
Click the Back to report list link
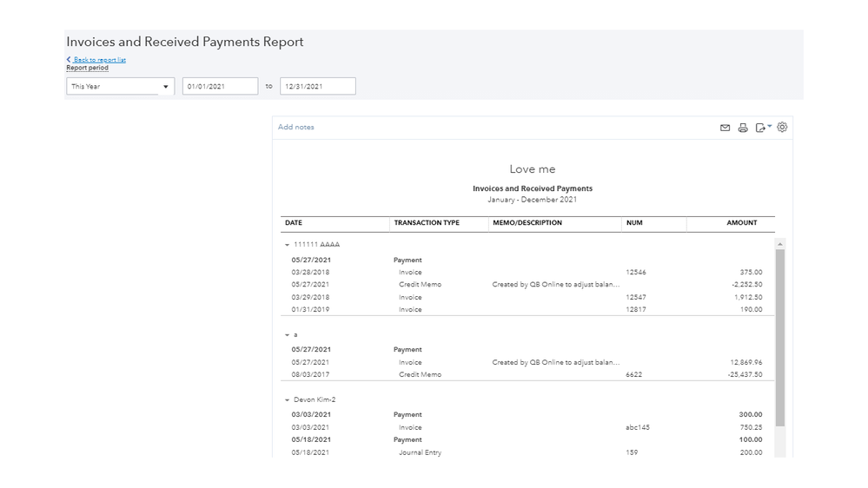coord(100,60)
